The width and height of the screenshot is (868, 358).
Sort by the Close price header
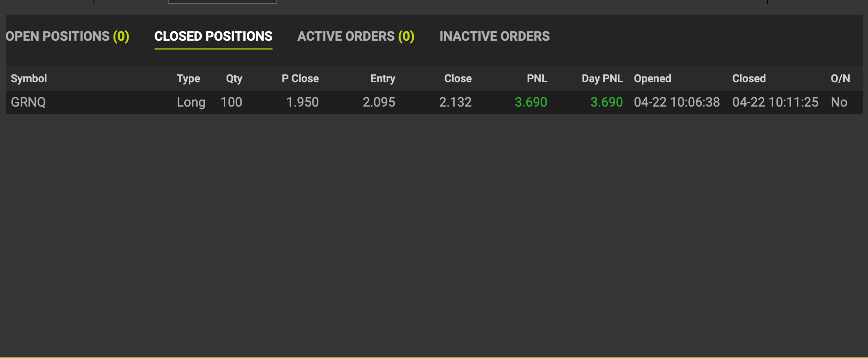tap(458, 79)
